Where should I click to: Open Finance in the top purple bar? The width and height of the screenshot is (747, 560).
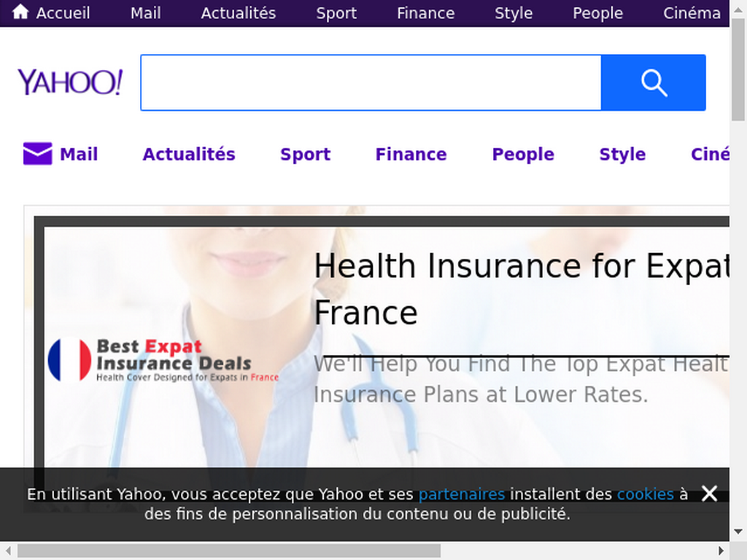point(426,13)
